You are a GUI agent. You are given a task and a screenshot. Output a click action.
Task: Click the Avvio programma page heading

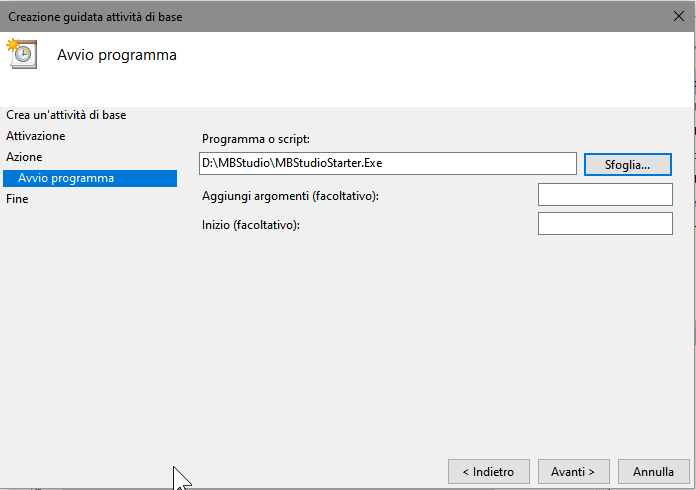(x=117, y=55)
